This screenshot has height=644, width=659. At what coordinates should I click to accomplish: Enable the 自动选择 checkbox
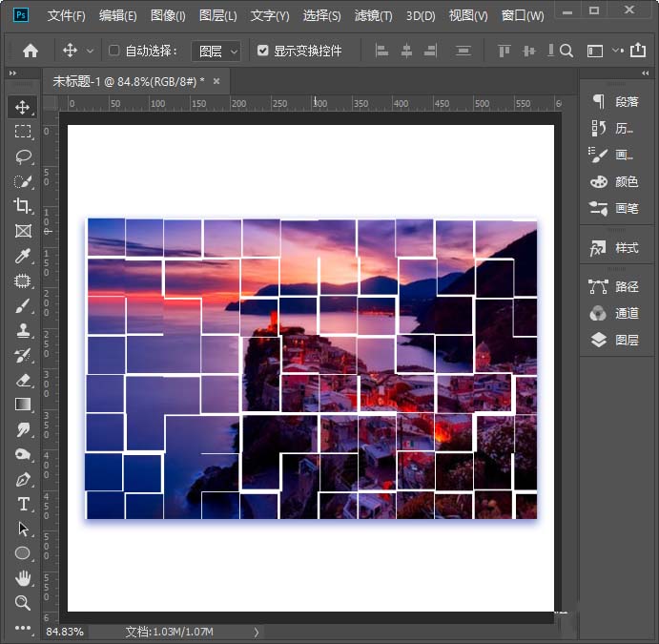[113, 51]
